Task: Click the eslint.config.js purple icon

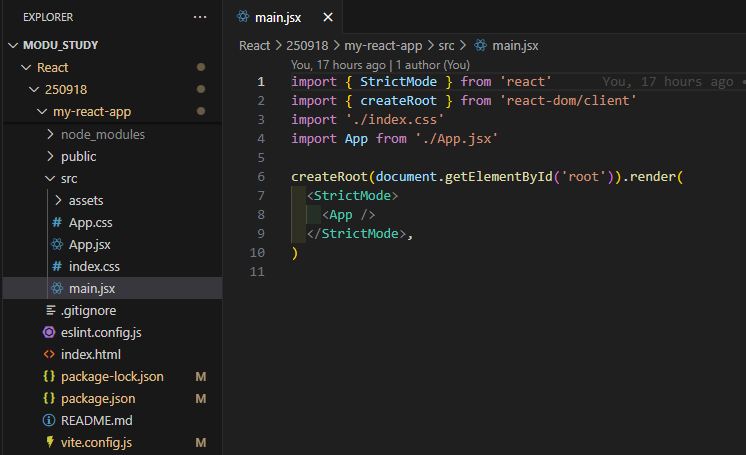Action: (49, 332)
